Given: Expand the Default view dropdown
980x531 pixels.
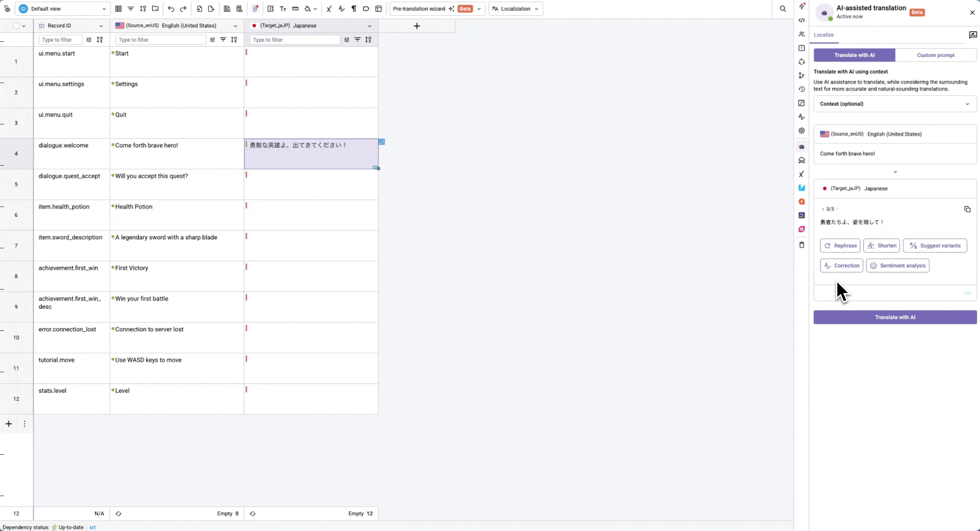Looking at the screenshot, I should [63, 9].
